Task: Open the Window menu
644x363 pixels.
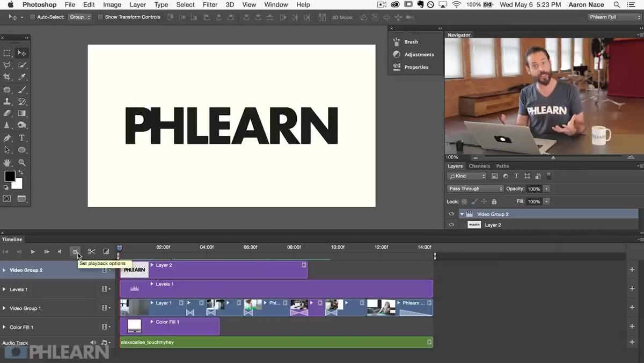Action: click(x=276, y=5)
